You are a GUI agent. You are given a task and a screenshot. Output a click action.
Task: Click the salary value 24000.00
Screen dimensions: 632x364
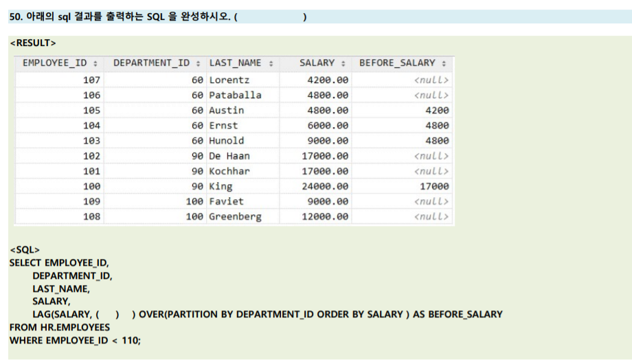click(x=325, y=186)
